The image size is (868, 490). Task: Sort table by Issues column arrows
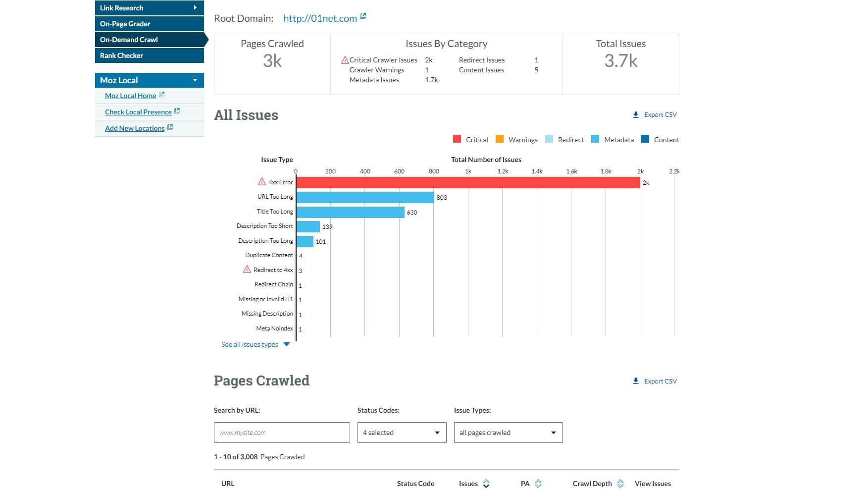tap(486, 484)
